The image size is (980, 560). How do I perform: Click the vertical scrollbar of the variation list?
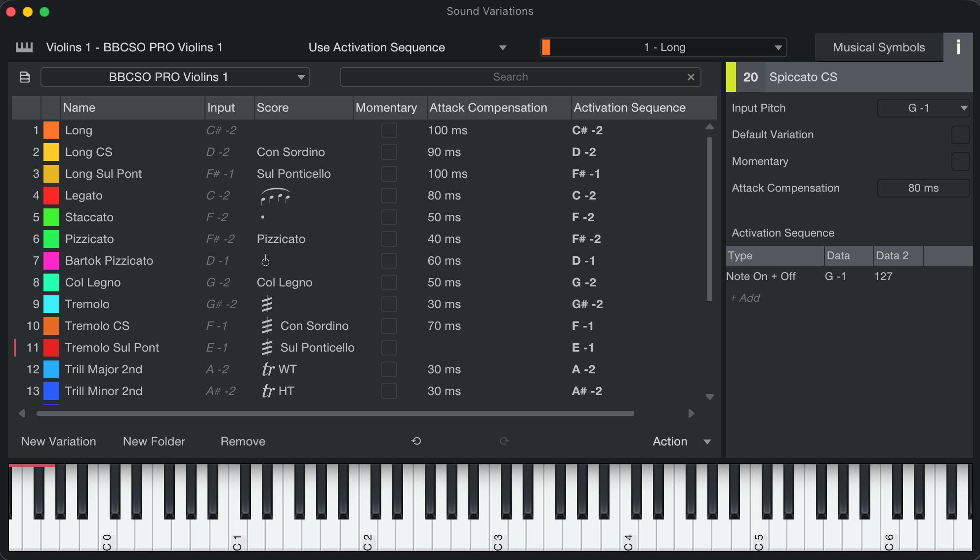(x=710, y=219)
